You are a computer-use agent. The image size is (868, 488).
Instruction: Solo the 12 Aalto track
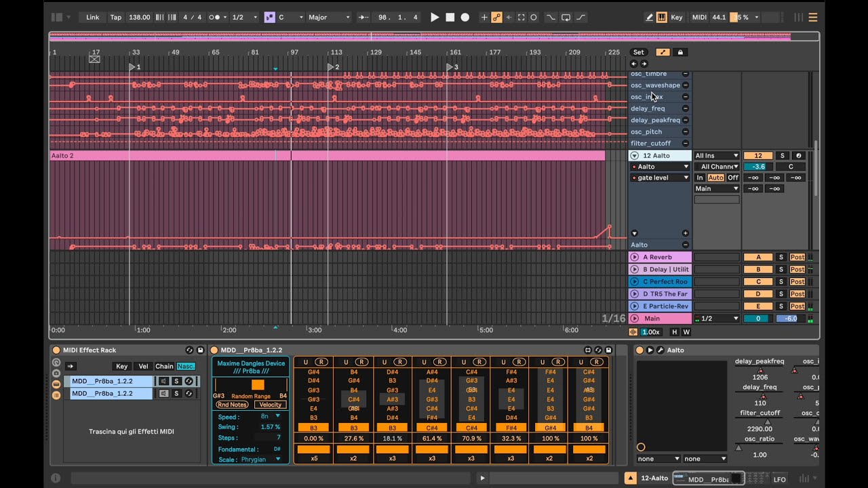tap(782, 156)
